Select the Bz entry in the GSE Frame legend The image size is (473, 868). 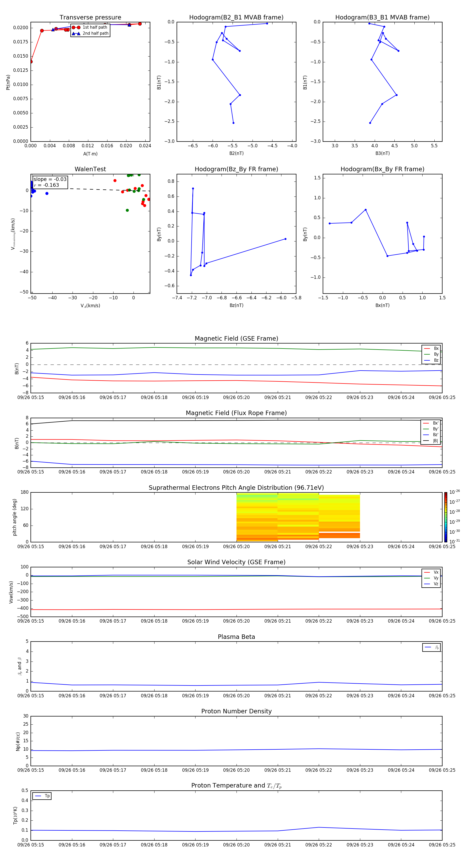[x=431, y=360]
